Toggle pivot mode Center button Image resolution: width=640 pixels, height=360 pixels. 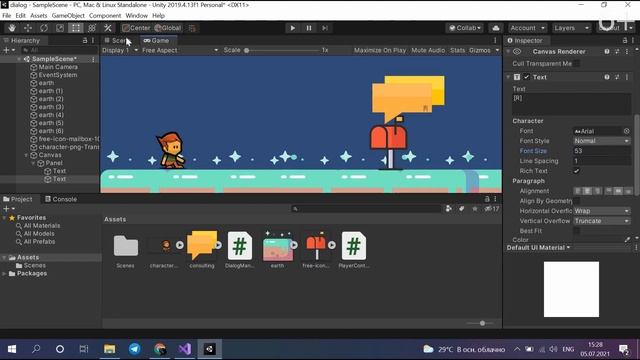(x=136, y=28)
